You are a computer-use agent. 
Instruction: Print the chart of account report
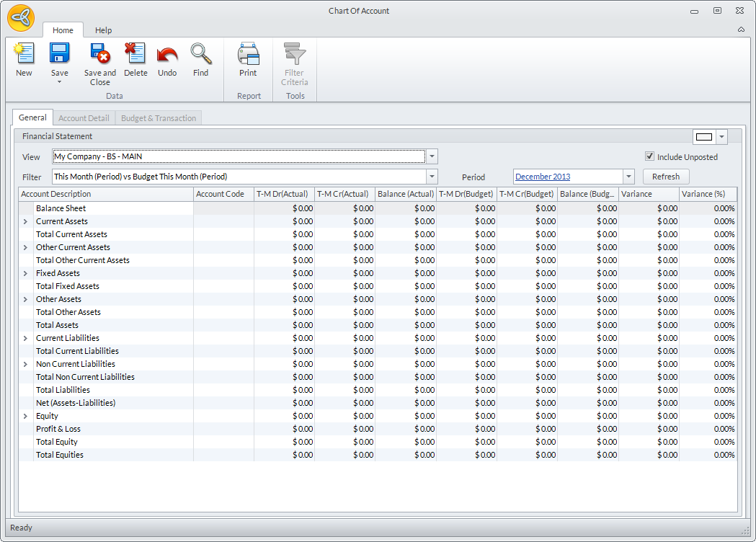248,55
